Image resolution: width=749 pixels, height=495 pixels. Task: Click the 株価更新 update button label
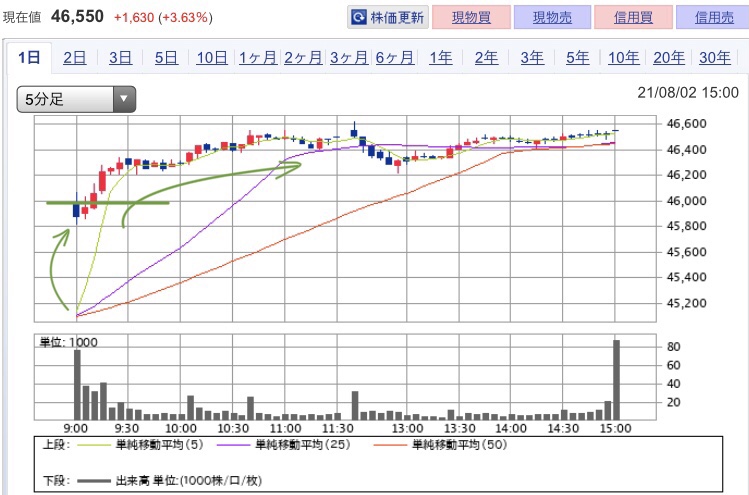point(397,18)
